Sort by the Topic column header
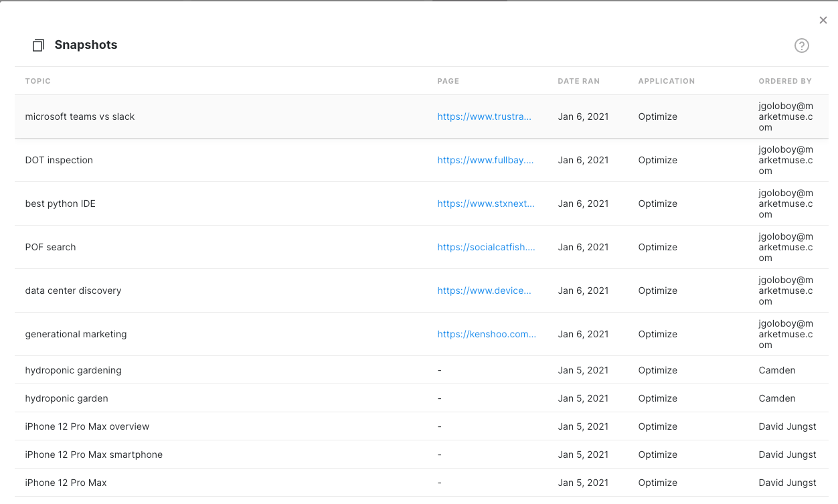The image size is (838, 504). pos(38,81)
